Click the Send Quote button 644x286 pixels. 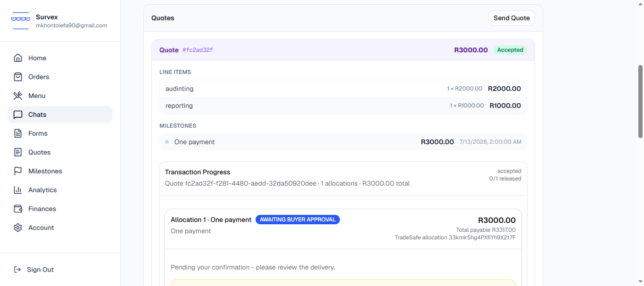512,18
